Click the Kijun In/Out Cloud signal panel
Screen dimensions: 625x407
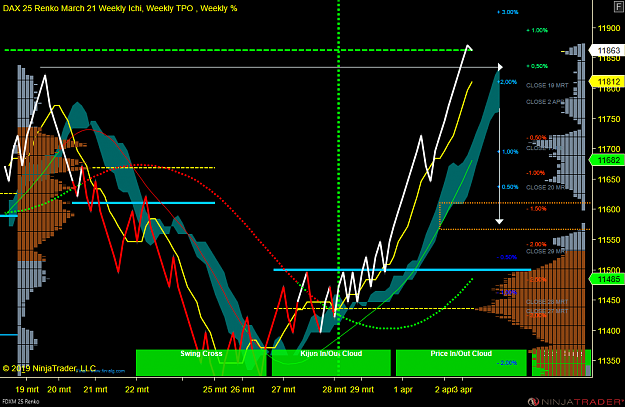pos(331,363)
